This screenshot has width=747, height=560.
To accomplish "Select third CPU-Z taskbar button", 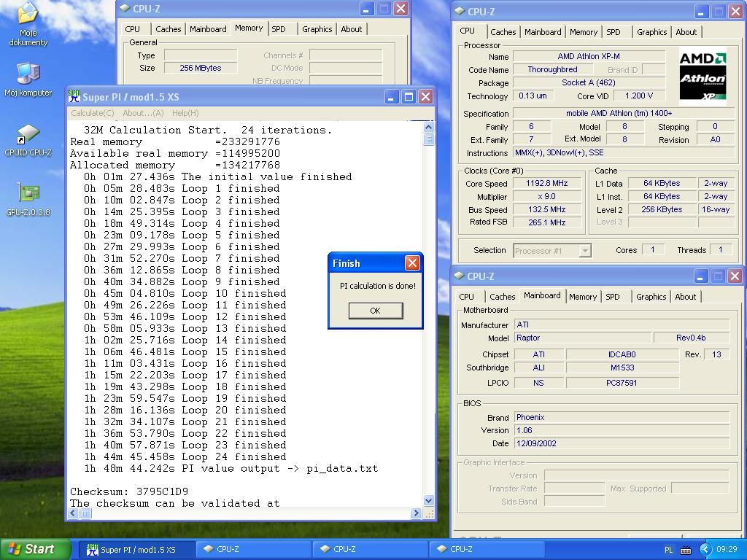I will point(486,550).
